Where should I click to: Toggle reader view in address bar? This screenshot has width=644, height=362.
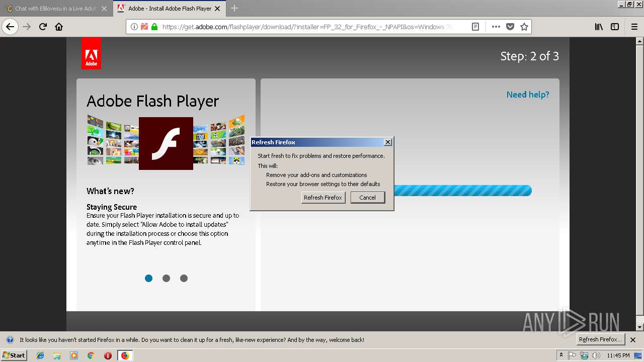click(475, 27)
